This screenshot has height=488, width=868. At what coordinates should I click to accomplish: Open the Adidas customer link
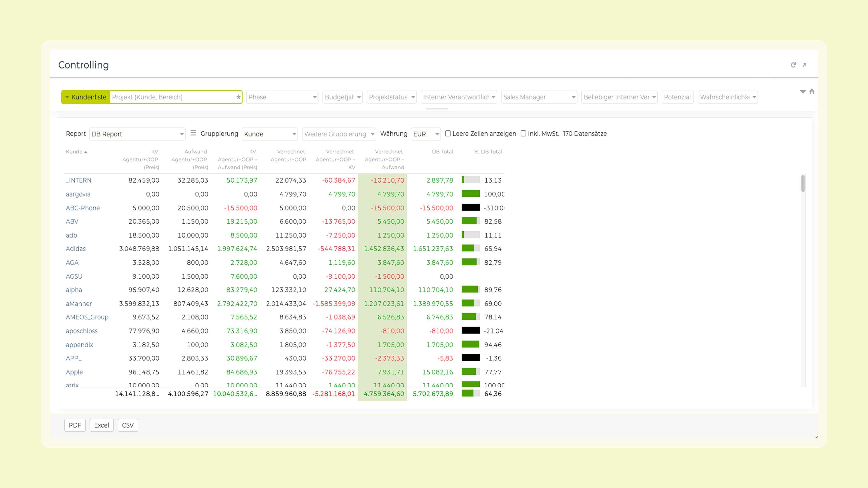coord(76,249)
